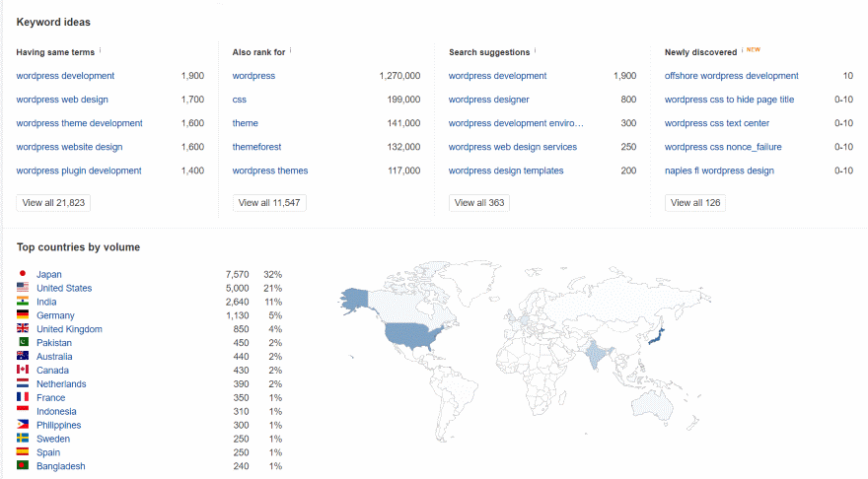This screenshot has width=868, height=479.
Task: Show View all 126 newly discovered
Action: 695,203
